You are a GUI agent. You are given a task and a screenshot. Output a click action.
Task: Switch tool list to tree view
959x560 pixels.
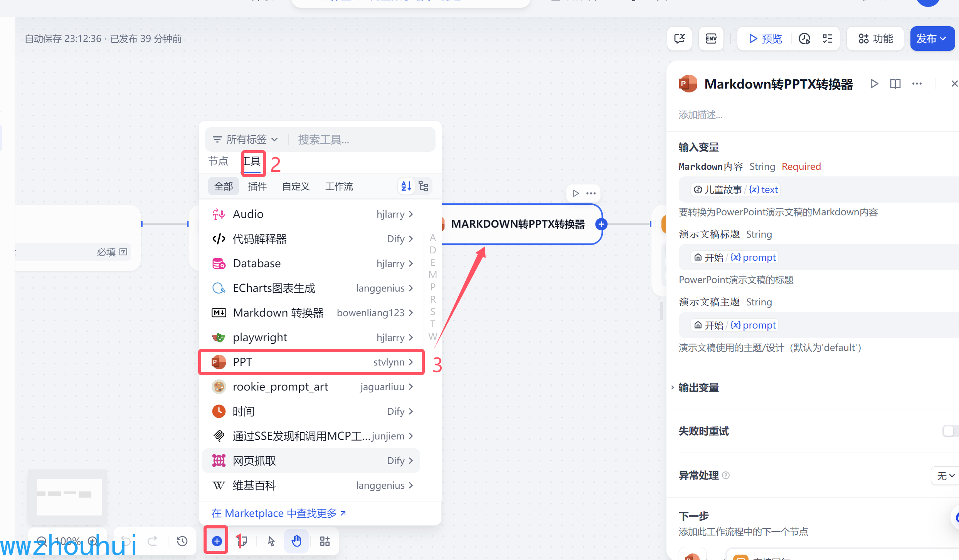coord(424,186)
